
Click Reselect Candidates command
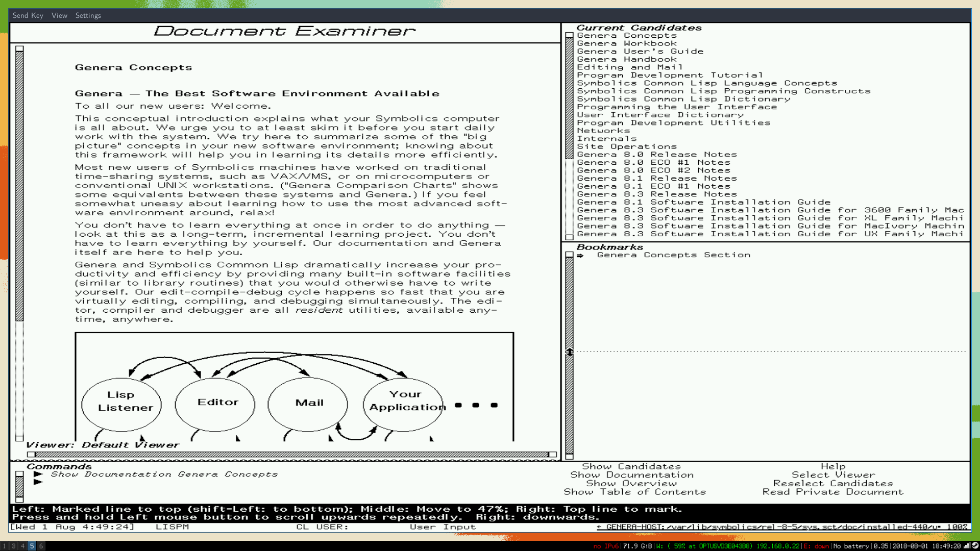pos(833,484)
